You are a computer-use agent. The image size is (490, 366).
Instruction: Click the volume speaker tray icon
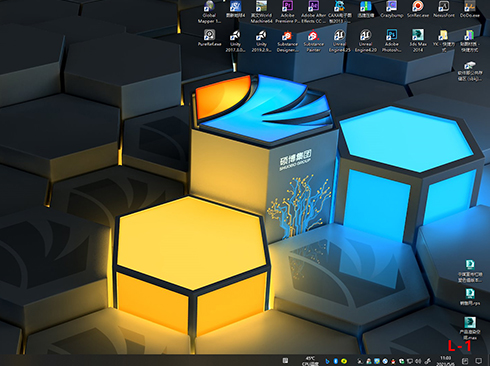click(x=418, y=361)
